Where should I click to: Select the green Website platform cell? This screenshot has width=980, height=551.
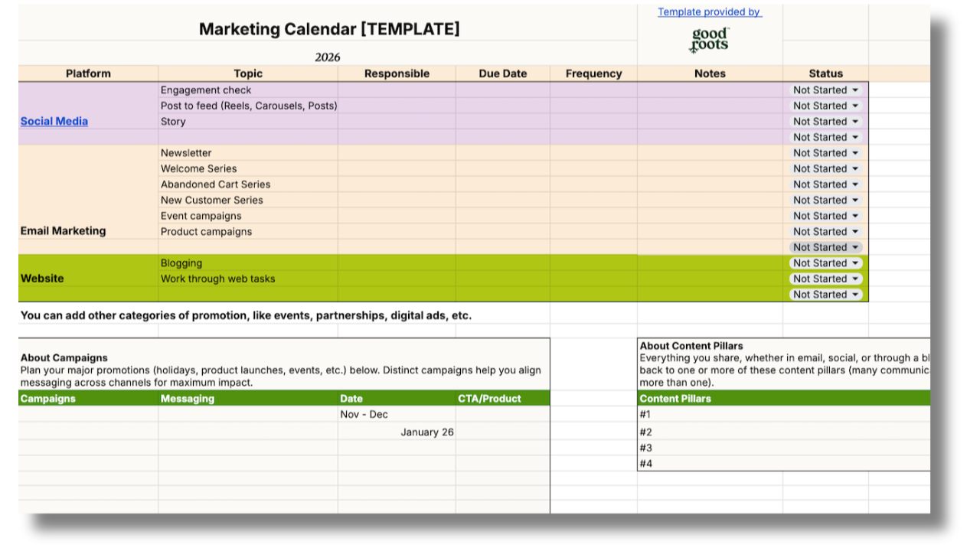point(42,279)
